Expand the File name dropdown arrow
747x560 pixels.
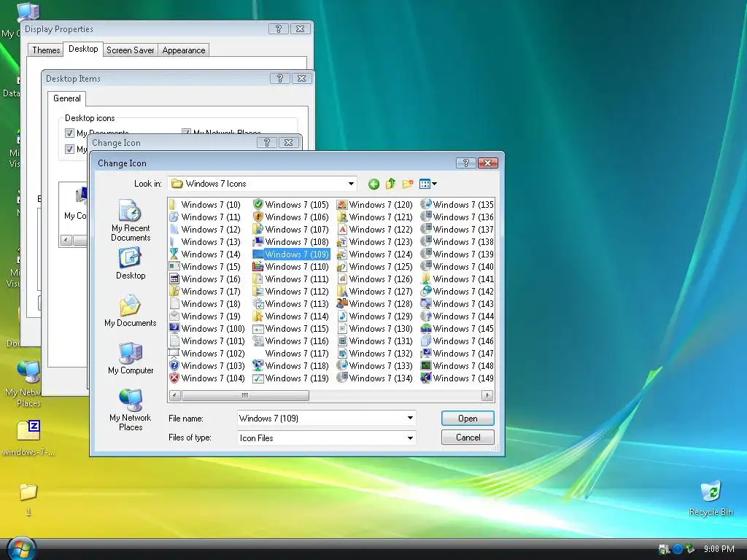pyautogui.click(x=410, y=418)
